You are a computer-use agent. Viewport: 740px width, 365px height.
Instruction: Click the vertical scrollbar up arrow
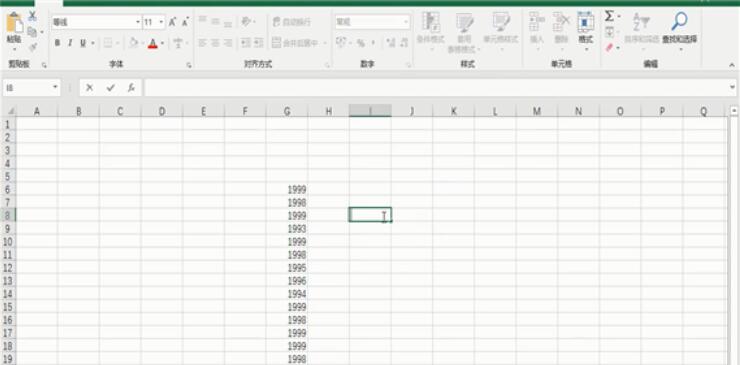point(734,110)
